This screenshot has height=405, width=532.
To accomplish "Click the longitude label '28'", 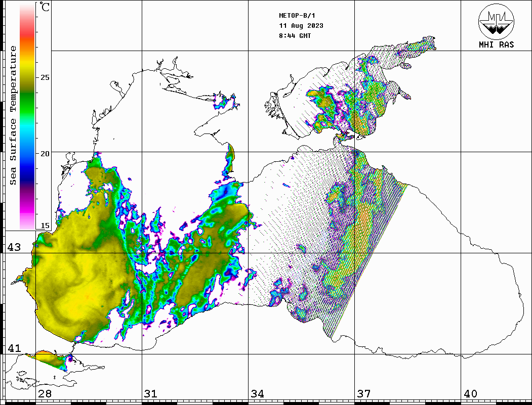I will [45, 393].
